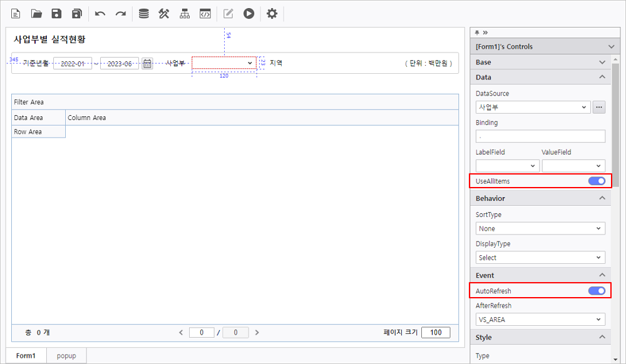Open the code script editor icon
Screen dimensions: 626x364
click(x=205, y=13)
